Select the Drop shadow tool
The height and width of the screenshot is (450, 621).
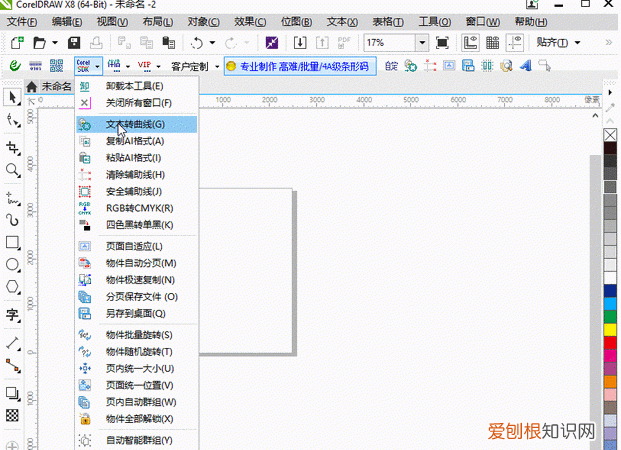(13, 394)
